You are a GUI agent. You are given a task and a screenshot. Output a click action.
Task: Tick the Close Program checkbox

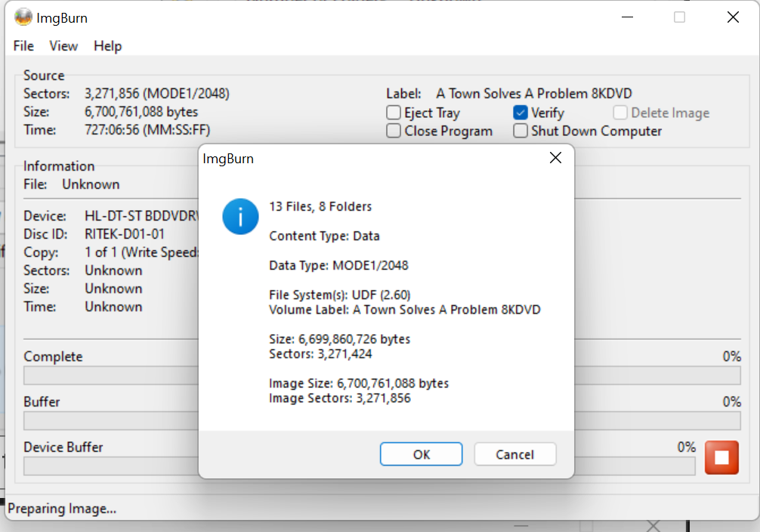pyautogui.click(x=394, y=131)
